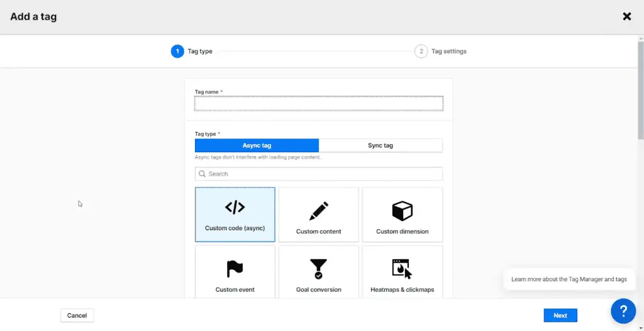The height and width of the screenshot is (331, 644).
Task: Choose the Goal conversion funnel tile
Action: tap(319, 272)
